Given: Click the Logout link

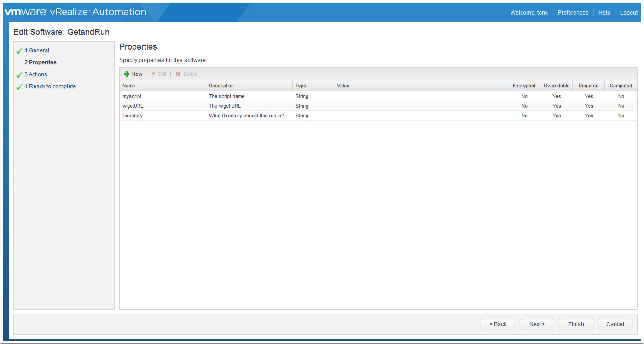Looking at the screenshot, I should (x=629, y=12).
